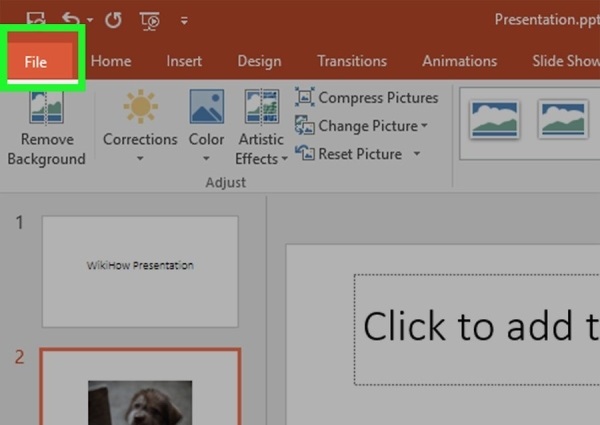Viewport: 600px width, 425px height.
Task: Go to the Design tab
Action: (x=259, y=61)
